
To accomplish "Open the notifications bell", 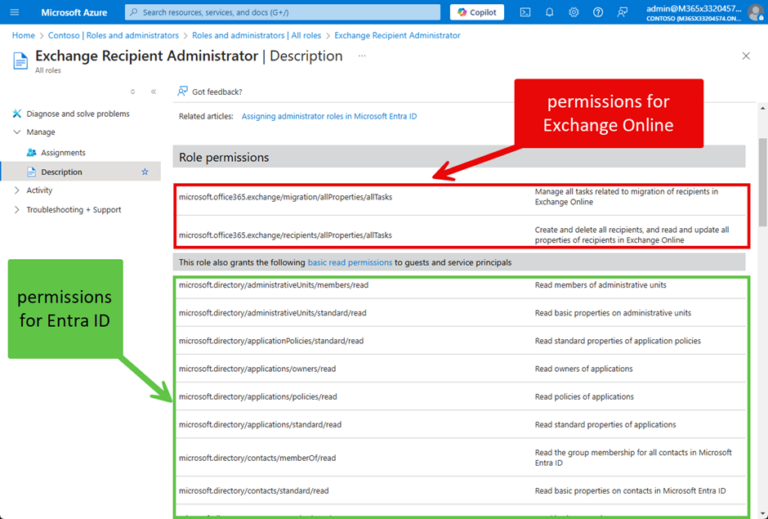I will coord(549,12).
